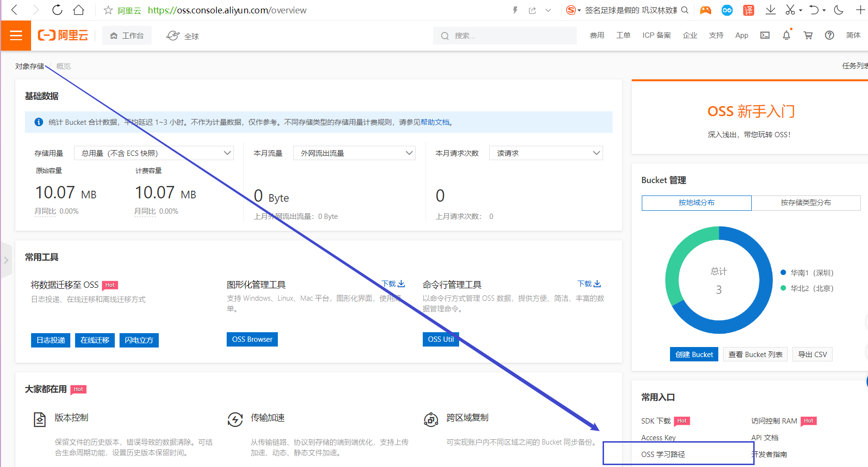Open the scissors screenshot tool

click(790, 10)
